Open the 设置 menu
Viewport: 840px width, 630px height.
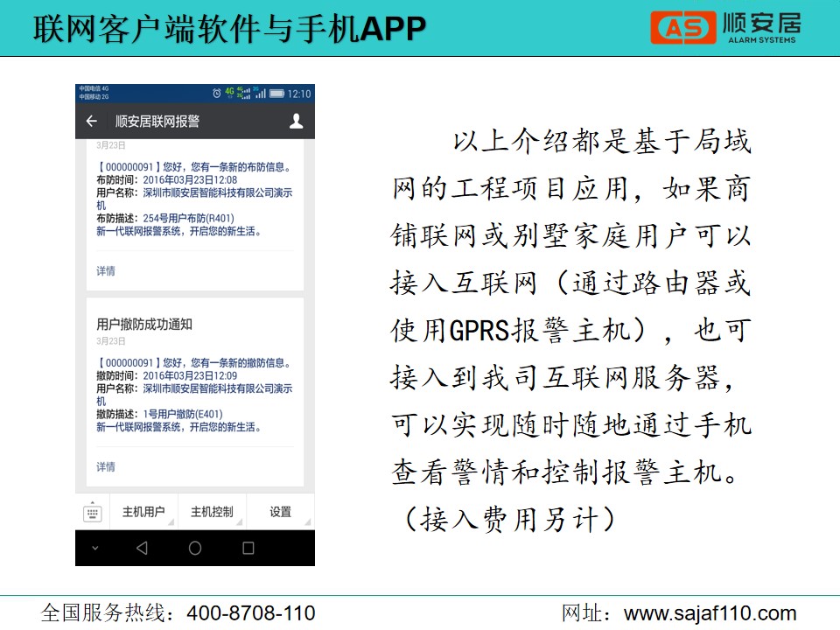(x=280, y=513)
